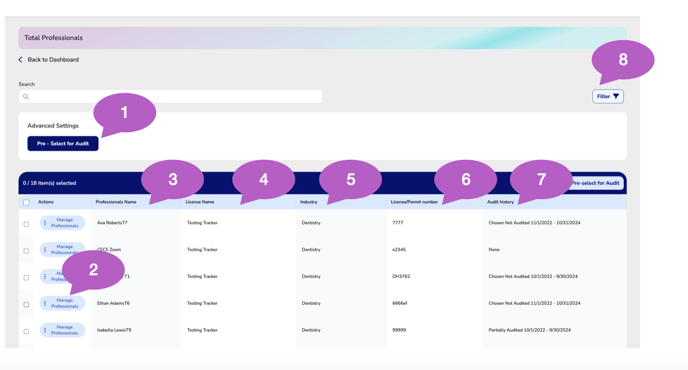Open the kebab menu for Ethan AdamsT6
This screenshot has width=688, height=370.
tap(45, 303)
